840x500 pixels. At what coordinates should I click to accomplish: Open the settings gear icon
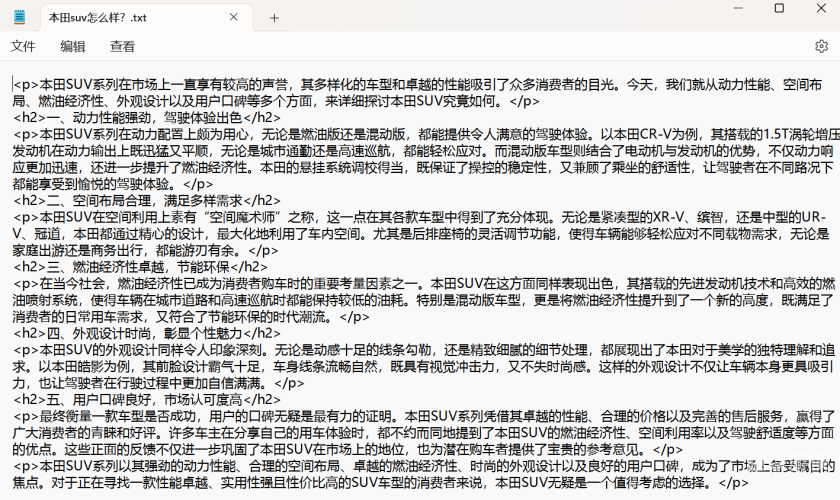[821, 46]
